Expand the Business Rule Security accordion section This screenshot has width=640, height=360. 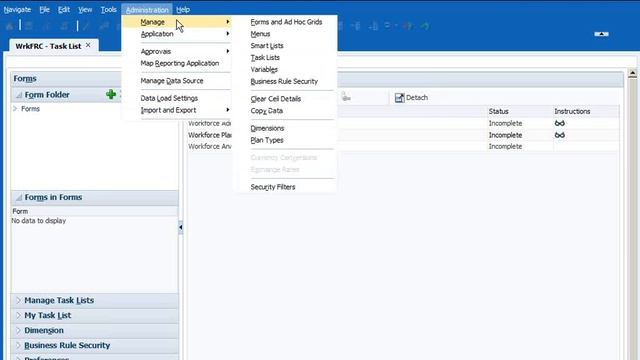pyautogui.click(x=18, y=345)
